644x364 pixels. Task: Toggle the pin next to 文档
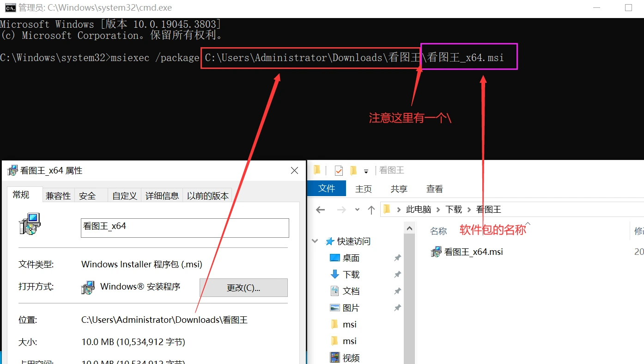coord(397,290)
